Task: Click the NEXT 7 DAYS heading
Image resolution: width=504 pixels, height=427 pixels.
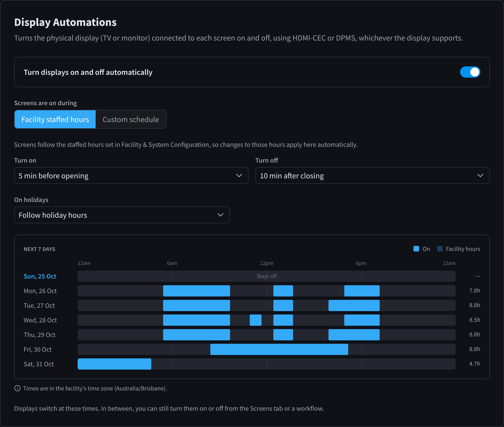Action: coord(39,249)
